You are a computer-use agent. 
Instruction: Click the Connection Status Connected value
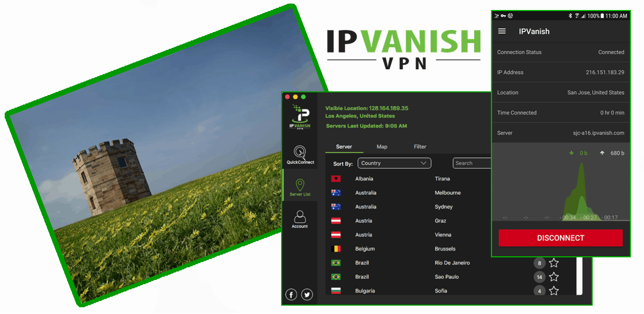tap(611, 53)
